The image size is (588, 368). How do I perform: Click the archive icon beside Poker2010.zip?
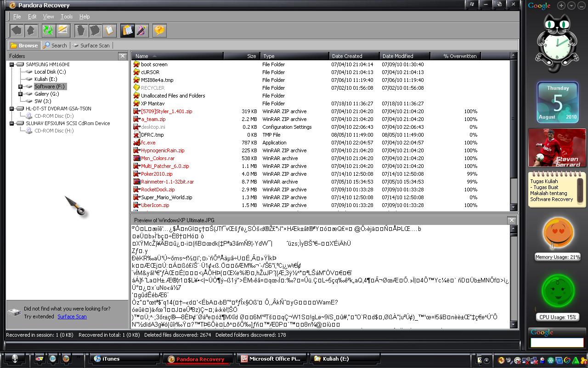pos(136,174)
